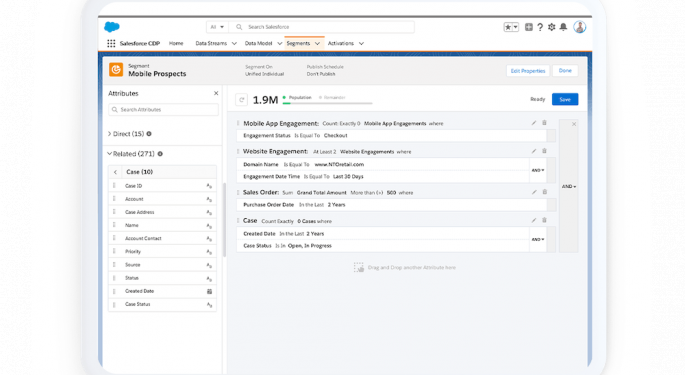Open the Segments tab dropdown arrow
The height and width of the screenshot is (375, 685).
coord(318,43)
